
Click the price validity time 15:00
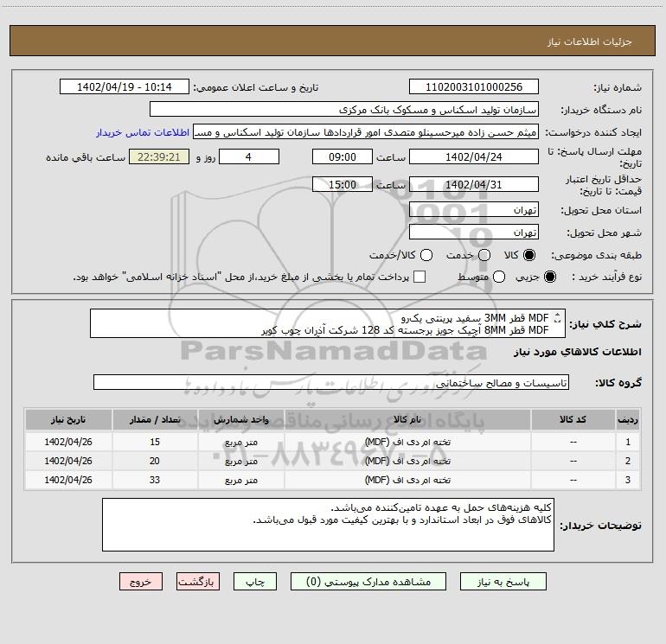(x=343, y=184)
